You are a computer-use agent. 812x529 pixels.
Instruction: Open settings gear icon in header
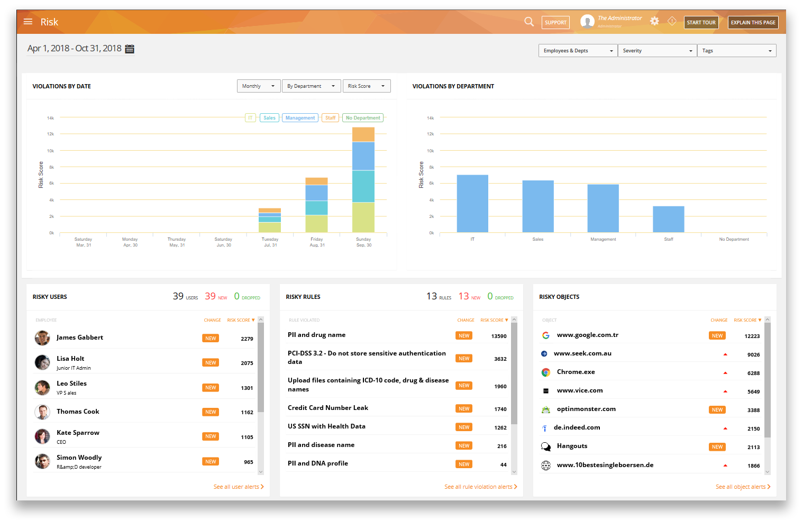click(x=654, y=21)
